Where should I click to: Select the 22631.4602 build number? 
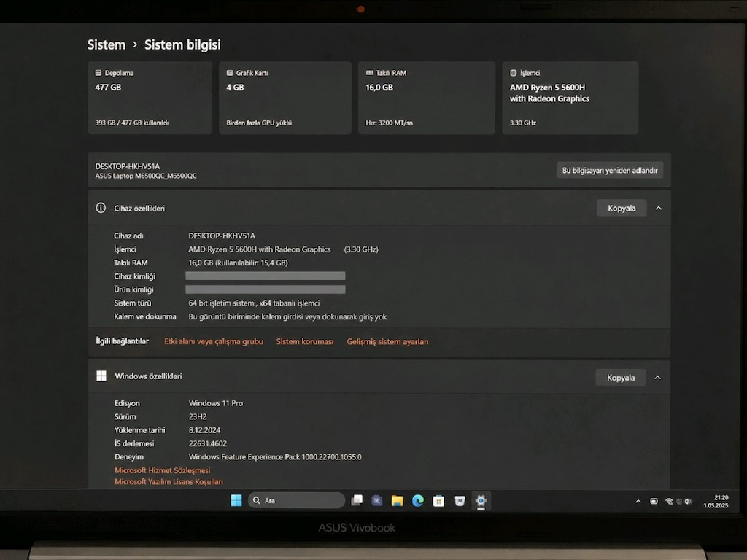pos(208,443)
